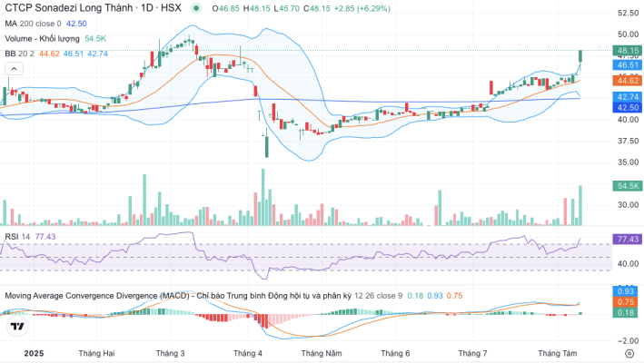Click the green market status dot
644x363 pixels.
[x=196, y=8]
